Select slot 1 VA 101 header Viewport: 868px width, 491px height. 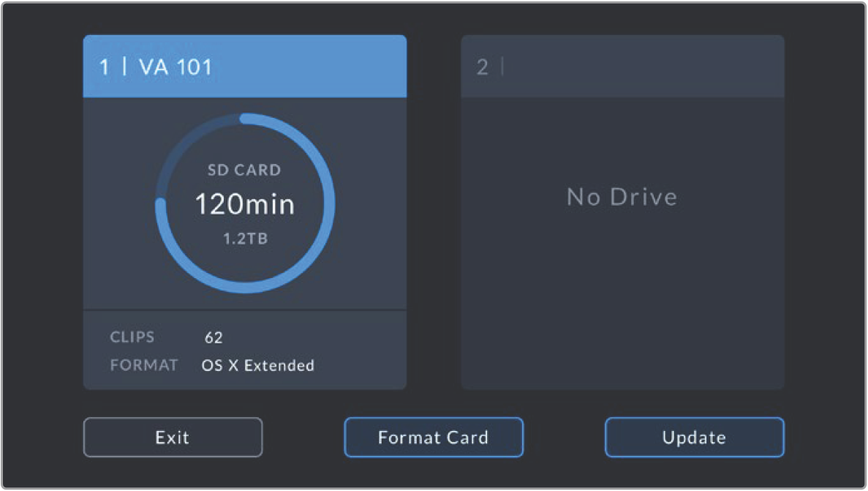point(245,67)
